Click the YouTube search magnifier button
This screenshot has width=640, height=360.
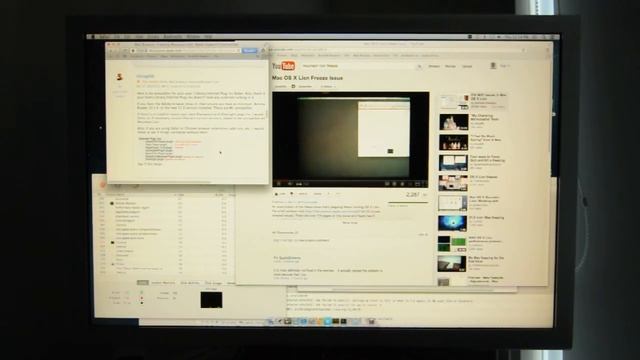(419, 66)
